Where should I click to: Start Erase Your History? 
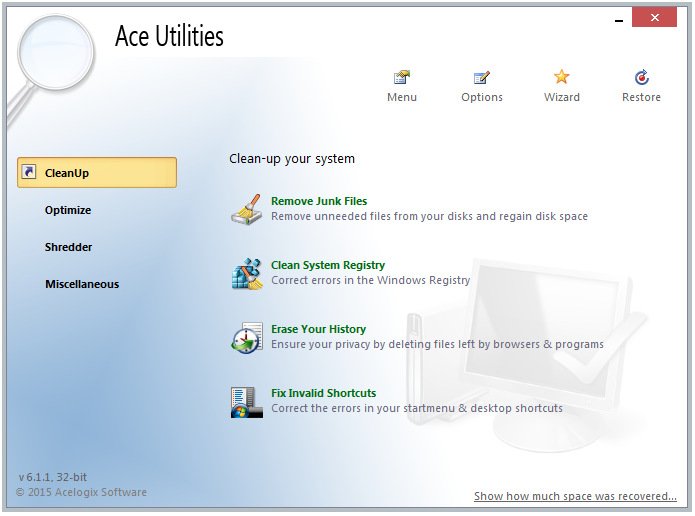319,329
